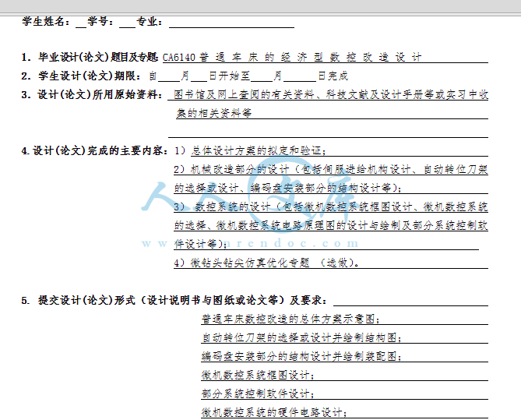Click line 的选择或设计、编码盘安装部分
Screen dimensions: 521x420
(x=287, y=189)
